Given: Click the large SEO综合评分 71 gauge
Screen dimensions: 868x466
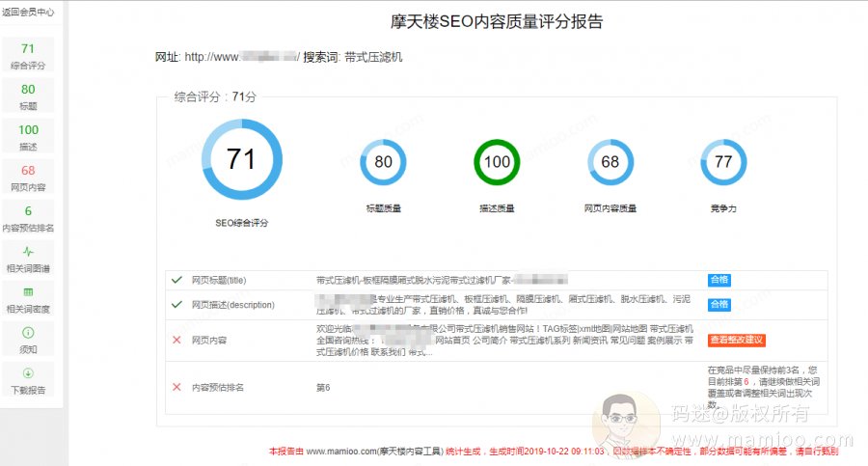Looking at the screenshot, I should point(241,159).
